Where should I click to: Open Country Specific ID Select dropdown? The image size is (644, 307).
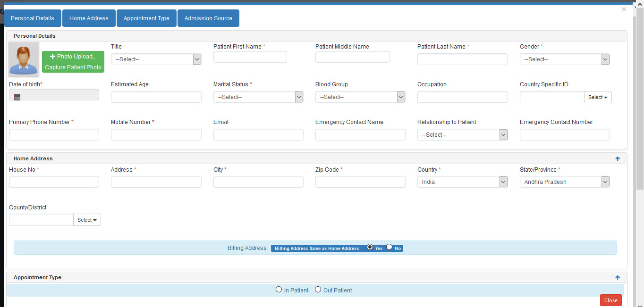click(598, 97)
